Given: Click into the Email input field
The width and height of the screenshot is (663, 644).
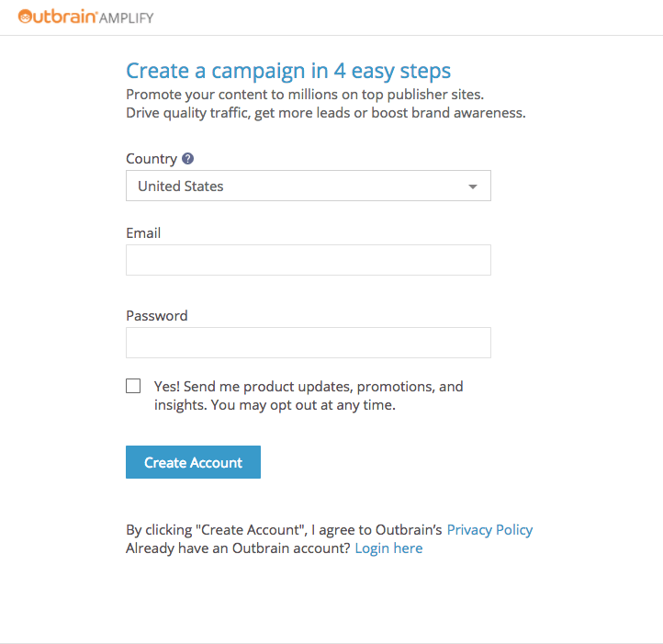Looking at the screenshot, I should (x=308, y=260).
